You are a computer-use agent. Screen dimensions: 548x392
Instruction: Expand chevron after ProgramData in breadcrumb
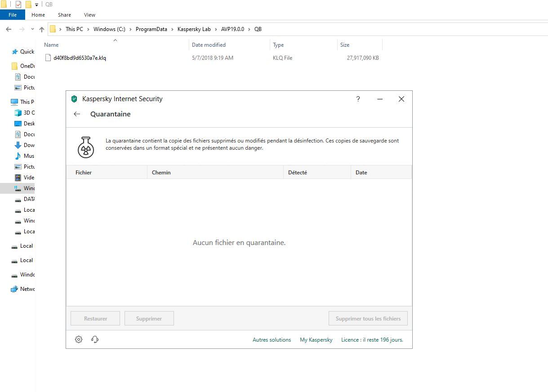click(x=172, y=29)
